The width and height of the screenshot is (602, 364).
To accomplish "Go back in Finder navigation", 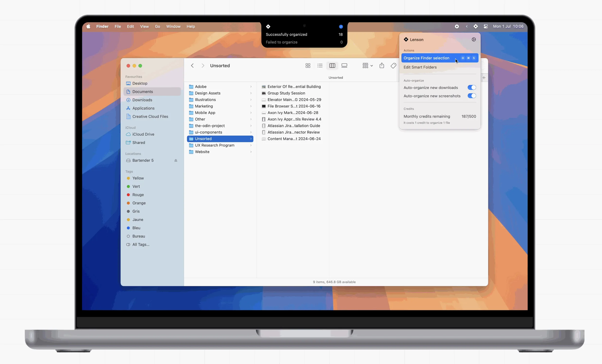I will [192, 66].
